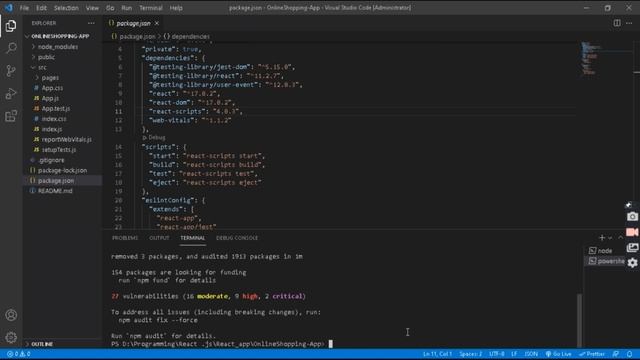Open the Accounts icon in activity bar
This screenshot has height=360, width=640.
pos(11,315)
